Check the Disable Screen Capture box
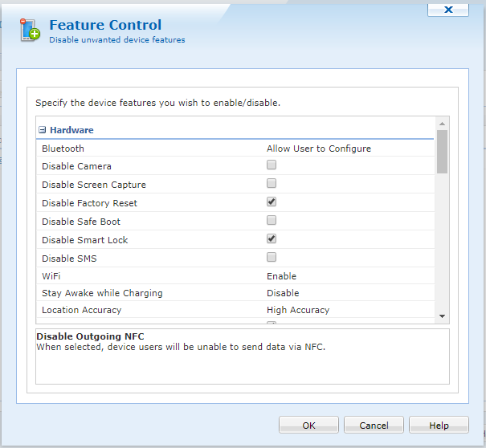This screenshot has height=448, width=486. [272, 184]
